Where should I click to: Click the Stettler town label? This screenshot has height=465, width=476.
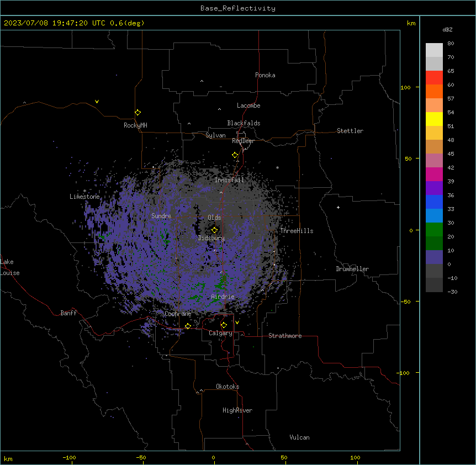pos(350,131)
